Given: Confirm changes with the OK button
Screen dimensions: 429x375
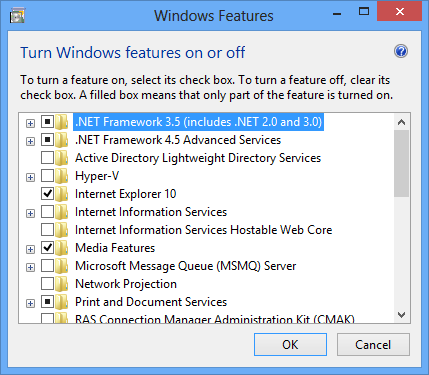Looking at the screenshot, I should click(290, 344).
